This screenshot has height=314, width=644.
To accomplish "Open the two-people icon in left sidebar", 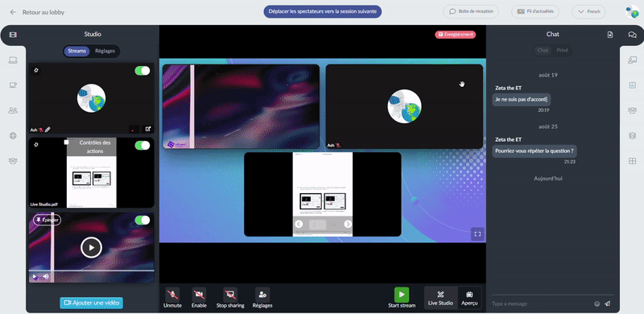I will pyautogui.click(x=13, y=110).
